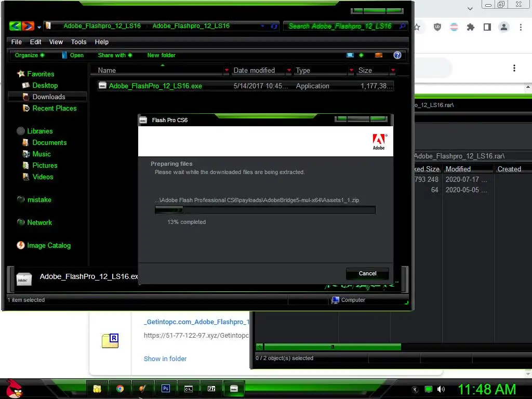Click New folder in toolbar
Image resolution: width=532 pixels, height=399 pixels.
pos(161,55)
